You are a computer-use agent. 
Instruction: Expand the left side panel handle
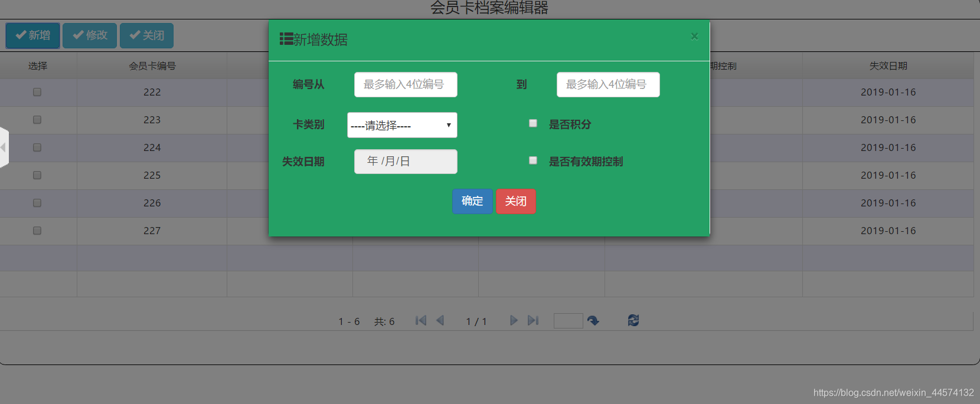(4, 147)
